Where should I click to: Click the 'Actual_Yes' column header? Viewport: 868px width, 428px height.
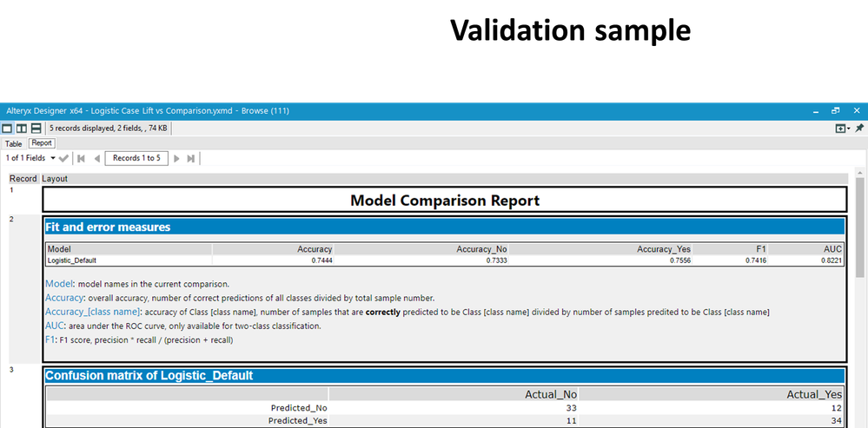click(814, 394)
